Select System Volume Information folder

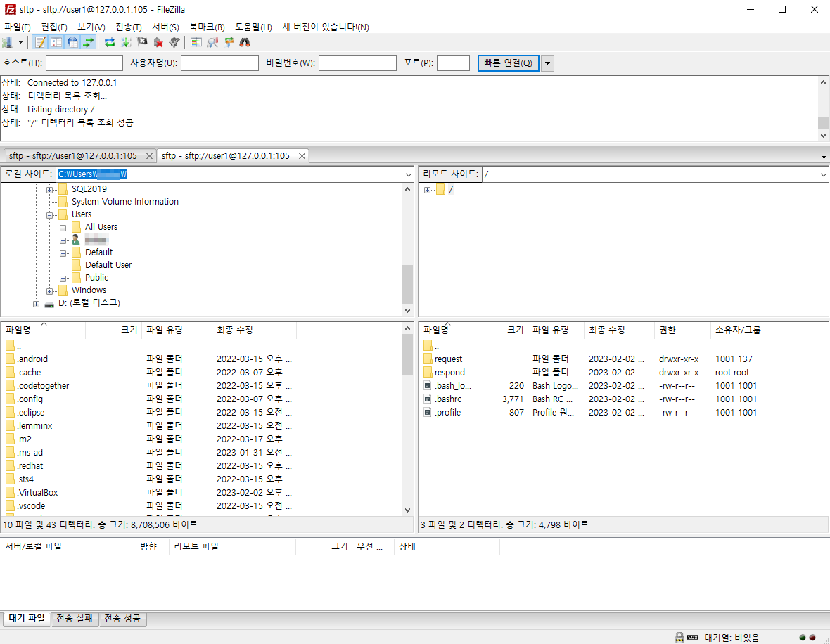coord(125,202)
